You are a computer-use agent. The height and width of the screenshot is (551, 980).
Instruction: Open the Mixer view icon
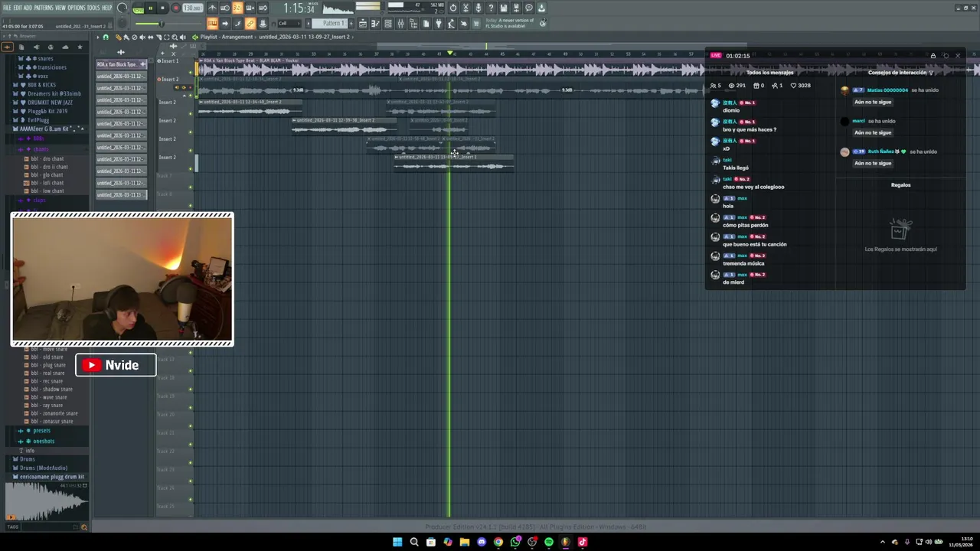pyautogui.click(x=400, y=24)
